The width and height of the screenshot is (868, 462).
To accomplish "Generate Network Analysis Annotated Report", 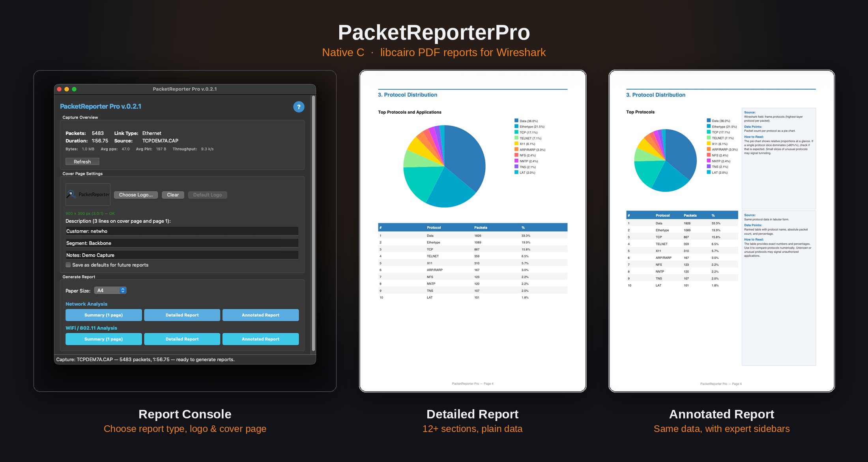I will (x=260, y=315).
